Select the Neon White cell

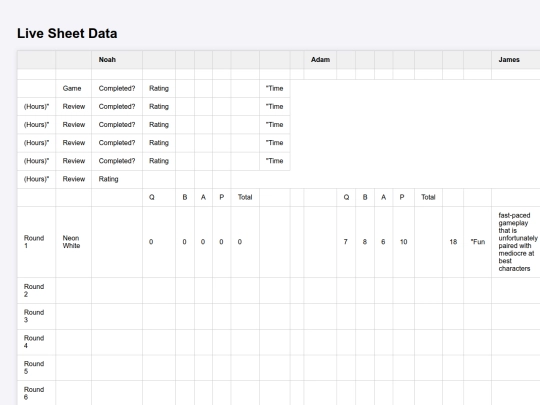coord(73,242)
